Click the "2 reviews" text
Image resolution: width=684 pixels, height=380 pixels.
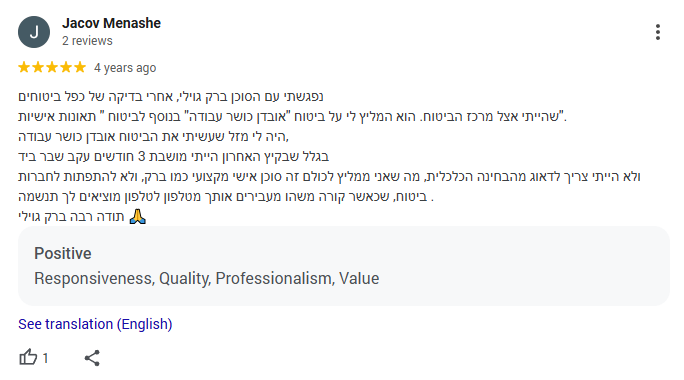tap(87, 41)
